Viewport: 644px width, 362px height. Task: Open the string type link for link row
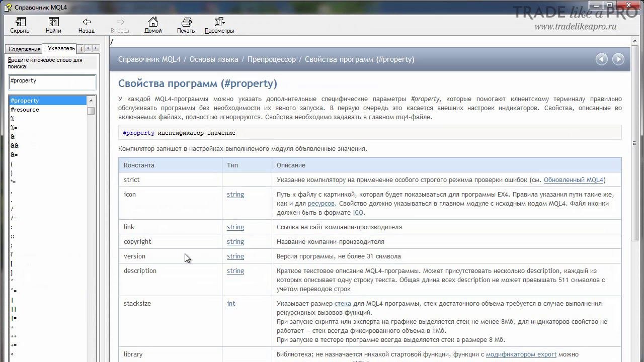[x=235, y=227]
